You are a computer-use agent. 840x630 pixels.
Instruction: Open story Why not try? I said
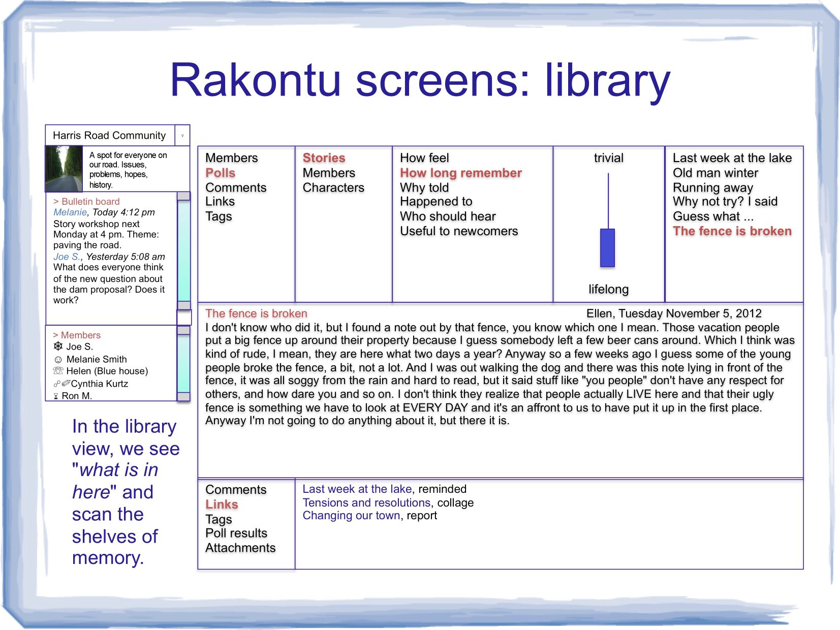(x=725, y=202)
